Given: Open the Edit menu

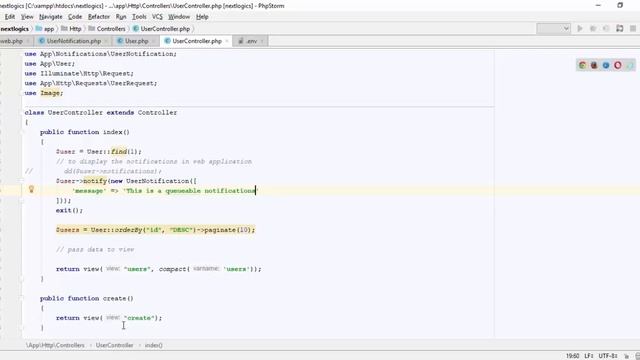Looking at the screenshot, I should pyautogui.click(x=10, y=17).
